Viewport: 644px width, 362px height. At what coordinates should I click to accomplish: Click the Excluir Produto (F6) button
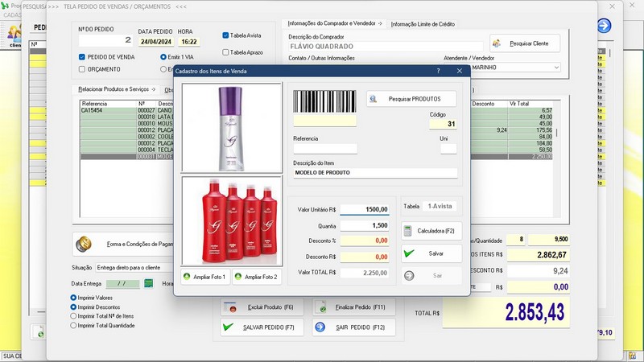(262, 307)
